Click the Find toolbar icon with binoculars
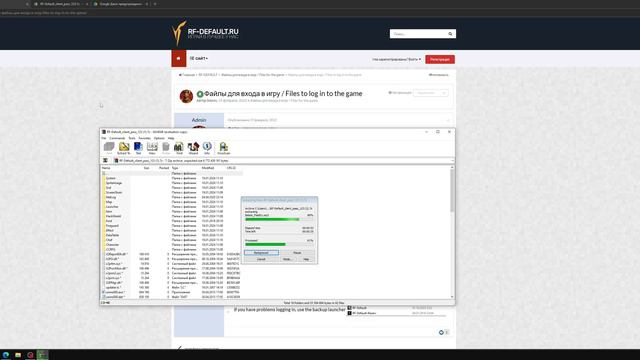The width and height of the screenshot is (640, 360). pyautogui.click(x=179, y=148)
